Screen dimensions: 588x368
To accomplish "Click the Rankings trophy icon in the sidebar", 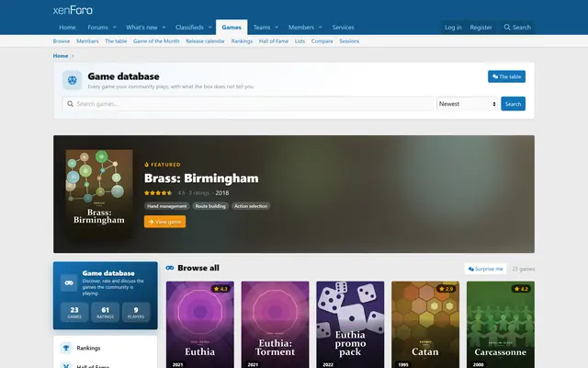I will pyautogui.click(x=66, y=348).
